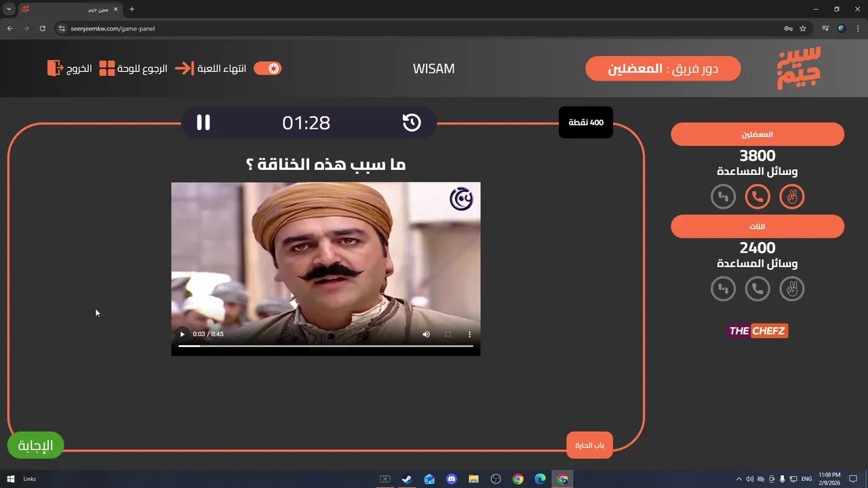Click the سين جيم site logo
Viewport: 868px width, 488px height.
coord(799,68)
